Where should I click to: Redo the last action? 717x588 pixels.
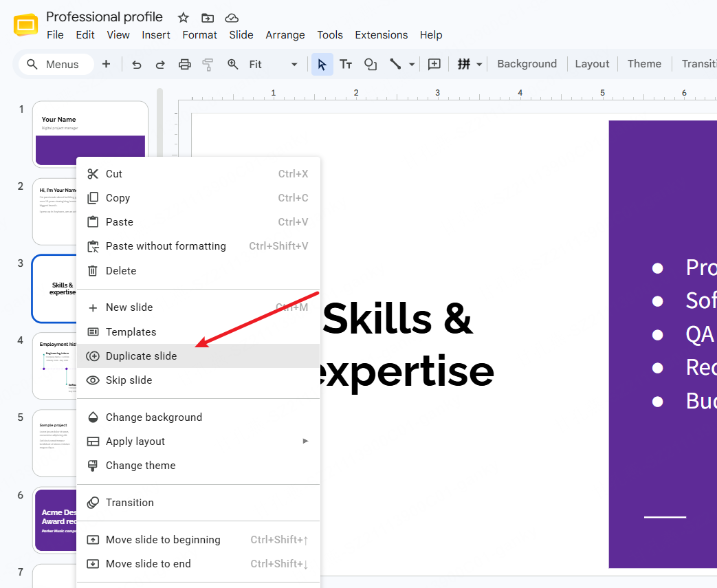pos(160,65)
